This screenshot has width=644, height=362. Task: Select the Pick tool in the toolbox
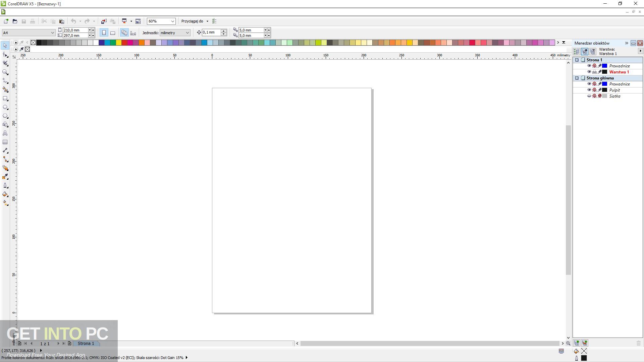coord(5,46)
